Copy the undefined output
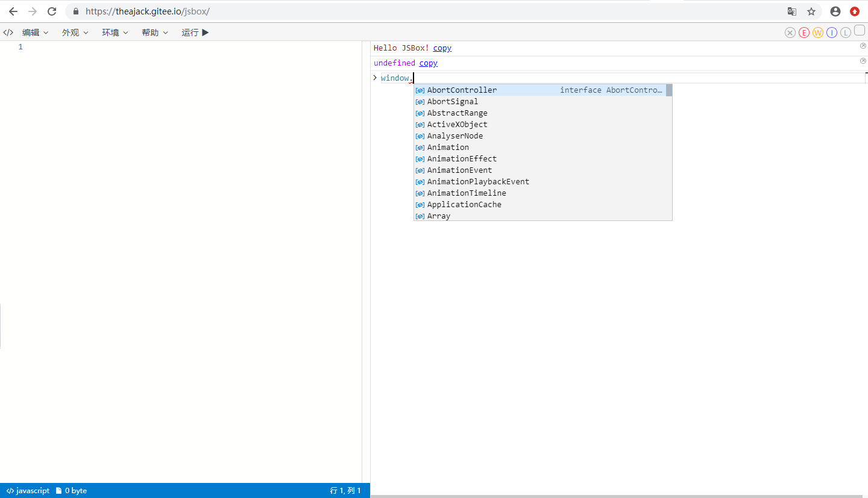Screen dimensions: 868x498 point(429,63)
